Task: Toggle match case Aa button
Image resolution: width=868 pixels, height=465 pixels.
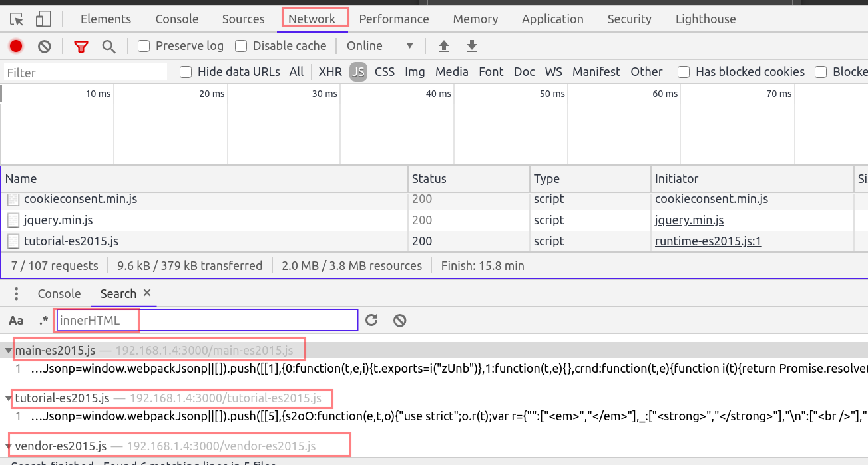Action: [x=16, y=321]
